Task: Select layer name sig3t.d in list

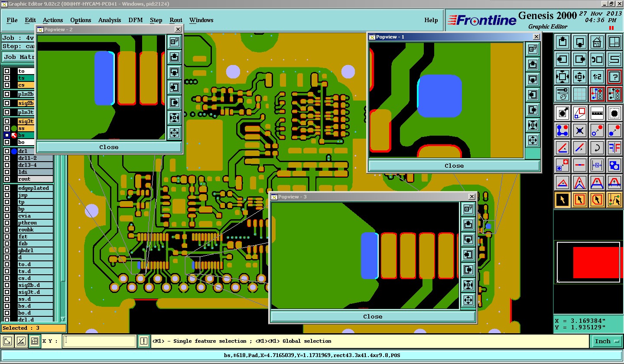Action: click(x=35, y=292)
